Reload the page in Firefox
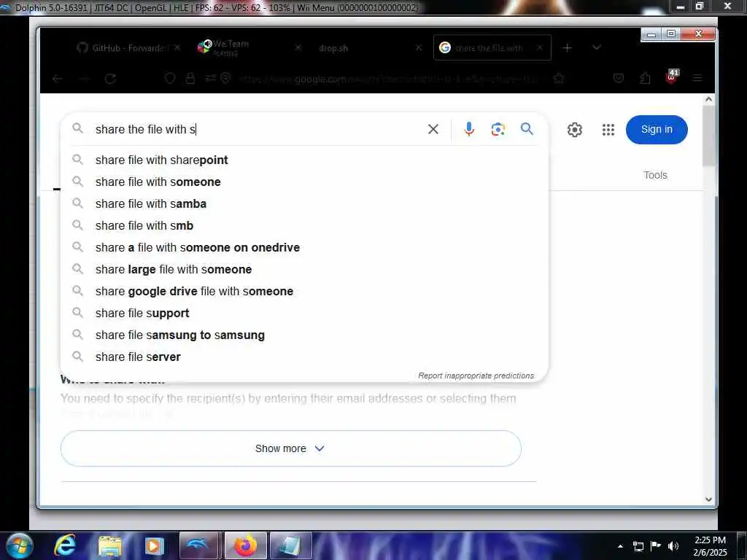This screenshot has width=747, height=560. pos(111,79)
